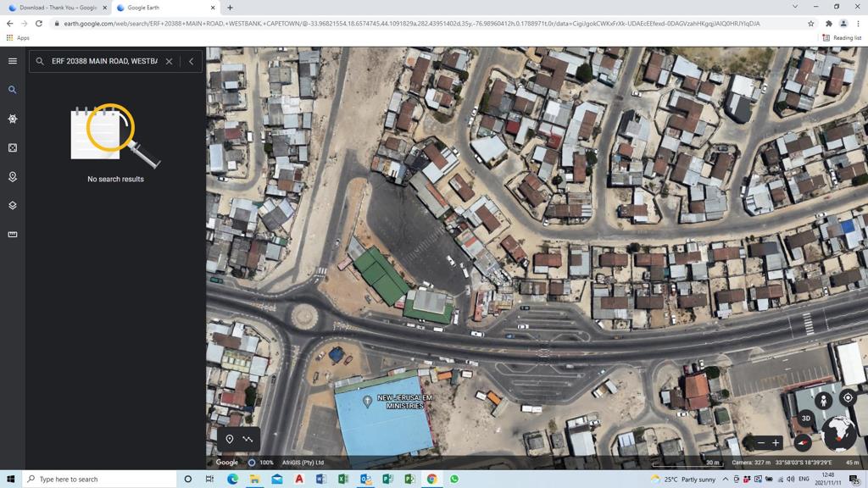Click the ERF 20388 search input field
The width and height of the screenshot is (868, 488).
[103, 61]
